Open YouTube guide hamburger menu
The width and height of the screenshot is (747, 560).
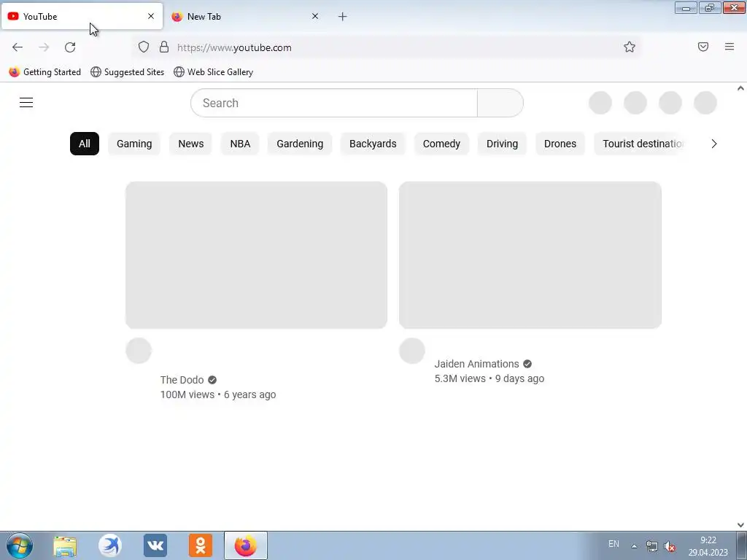coord(26,102)
